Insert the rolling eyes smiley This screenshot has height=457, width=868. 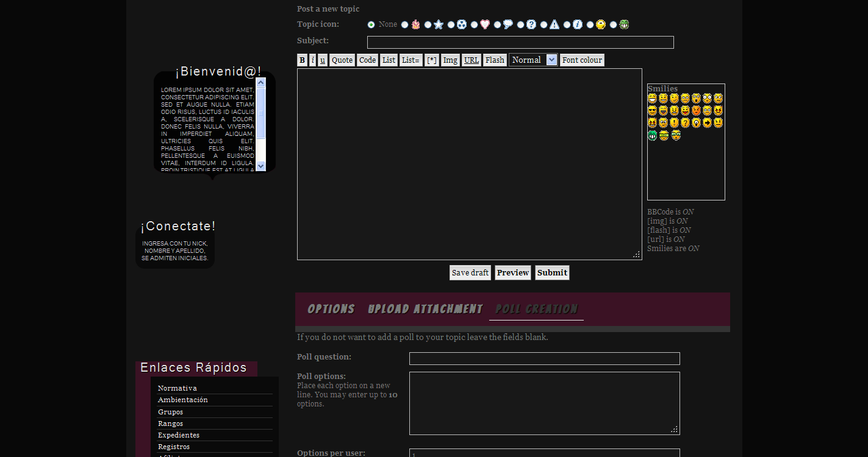pos(663,122)
